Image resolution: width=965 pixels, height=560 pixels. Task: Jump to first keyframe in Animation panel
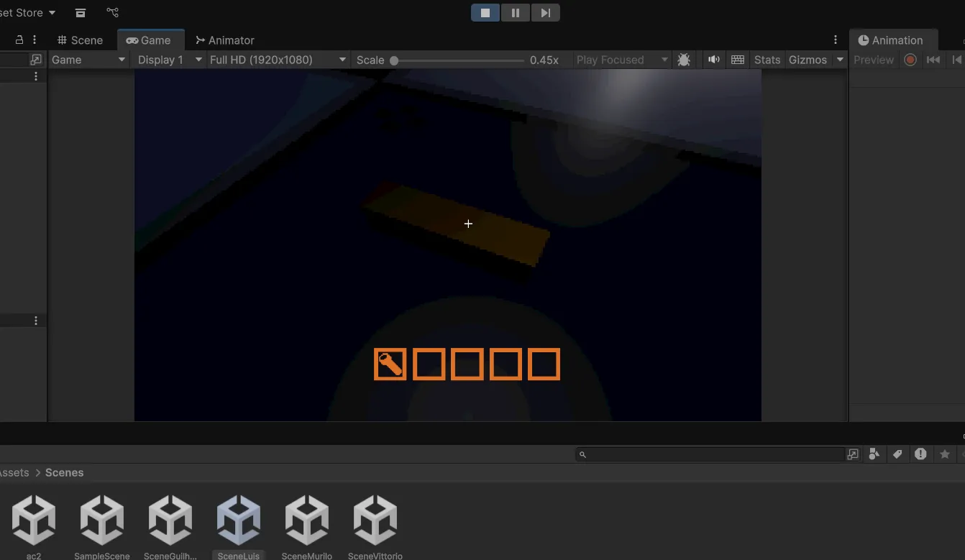point(933,60)
